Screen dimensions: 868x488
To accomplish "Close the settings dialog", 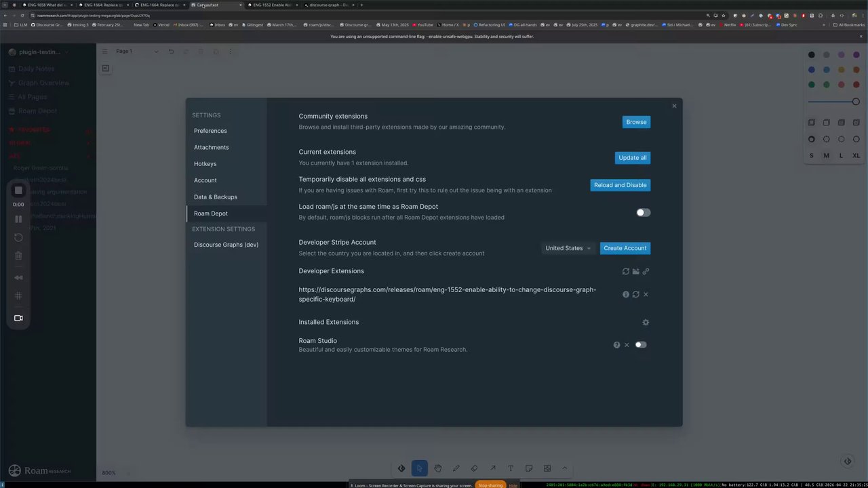I will click(674, 106).
